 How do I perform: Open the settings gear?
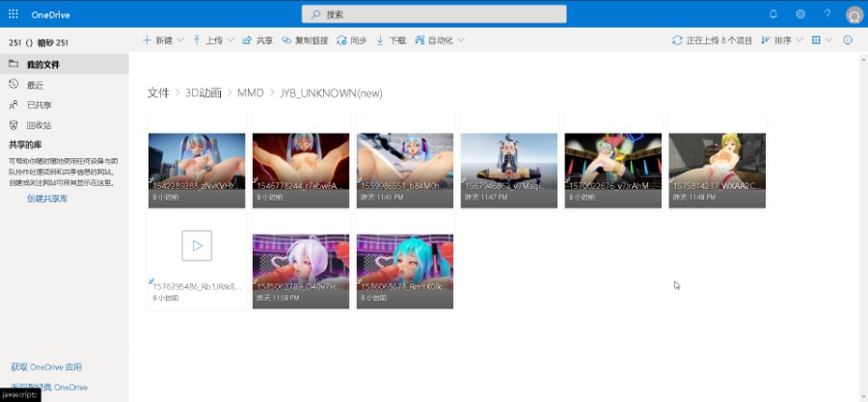point(800,14)
